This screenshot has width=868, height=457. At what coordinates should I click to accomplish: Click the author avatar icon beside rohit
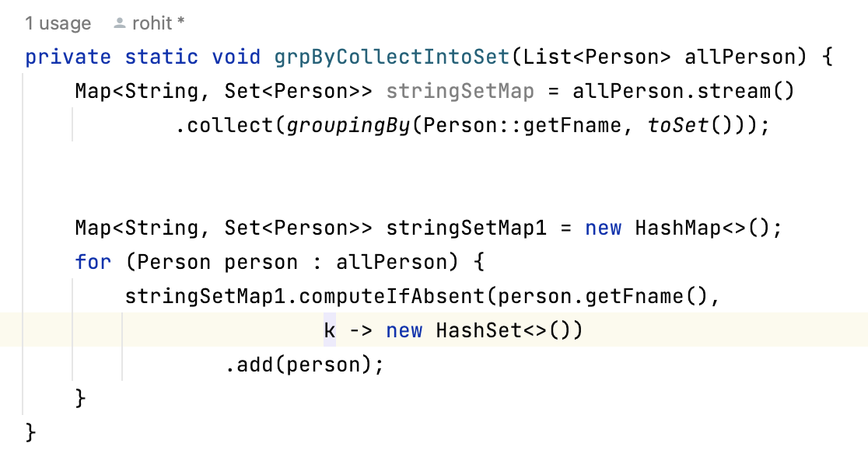pyautogui.click(x=119, y=24)
